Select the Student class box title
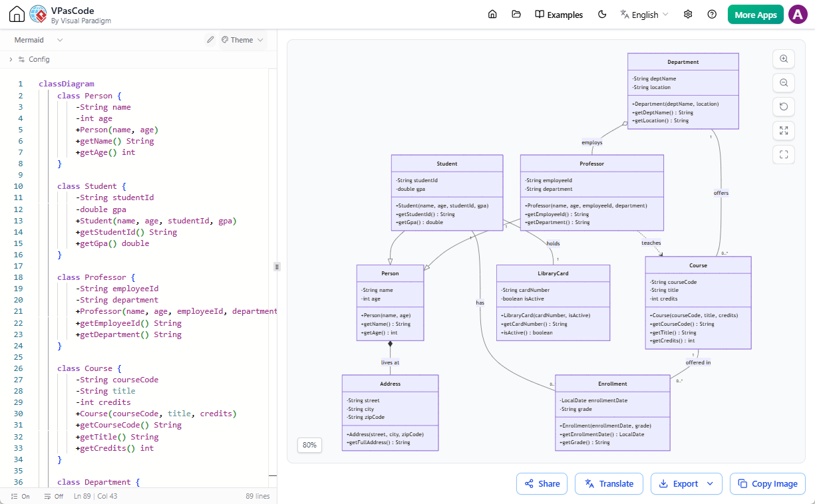815x504 pixels. (447, 164)
